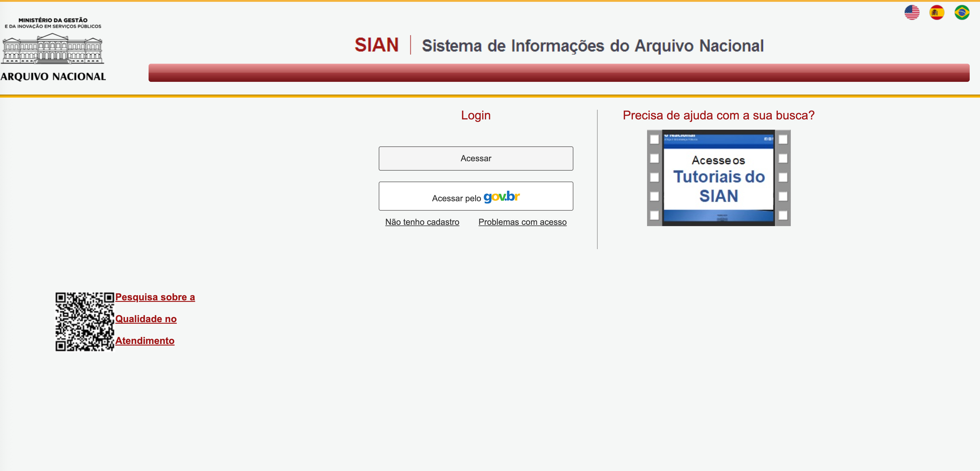Screen dimensions: 980x471
Task: Click the QR code image
Action: coord(85,322)
